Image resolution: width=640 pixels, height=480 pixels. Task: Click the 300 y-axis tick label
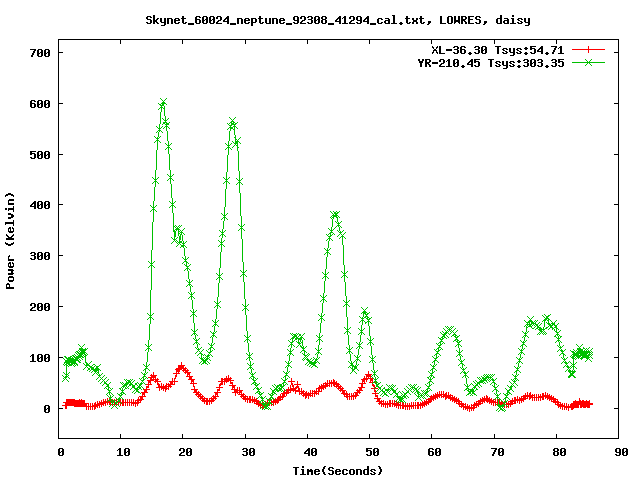40,256
